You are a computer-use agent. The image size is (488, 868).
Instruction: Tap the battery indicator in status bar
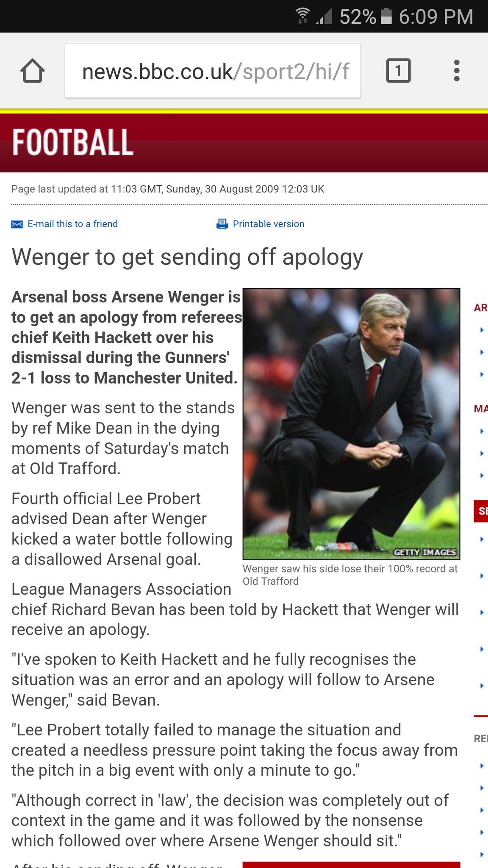click(x=386, y=17)
